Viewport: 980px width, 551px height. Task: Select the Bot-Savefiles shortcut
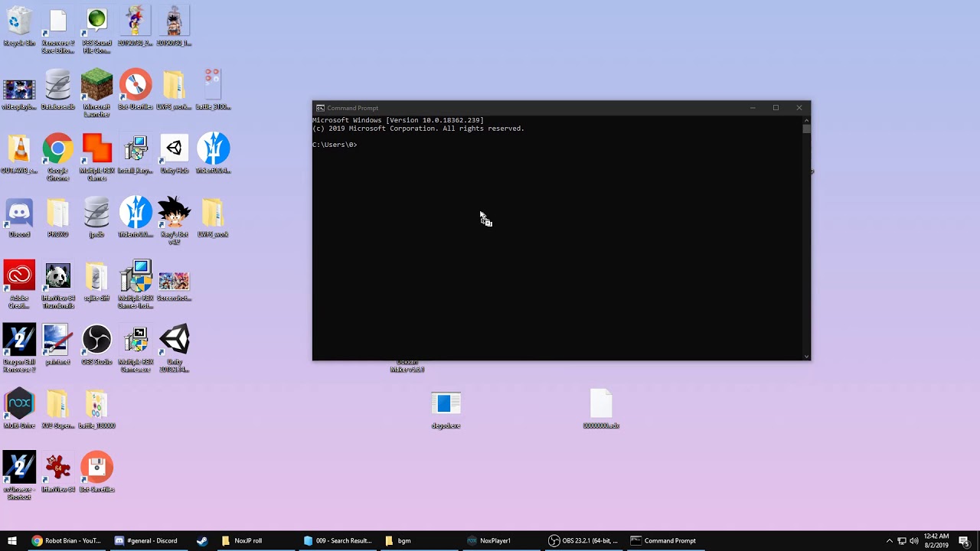coord(96,472)
